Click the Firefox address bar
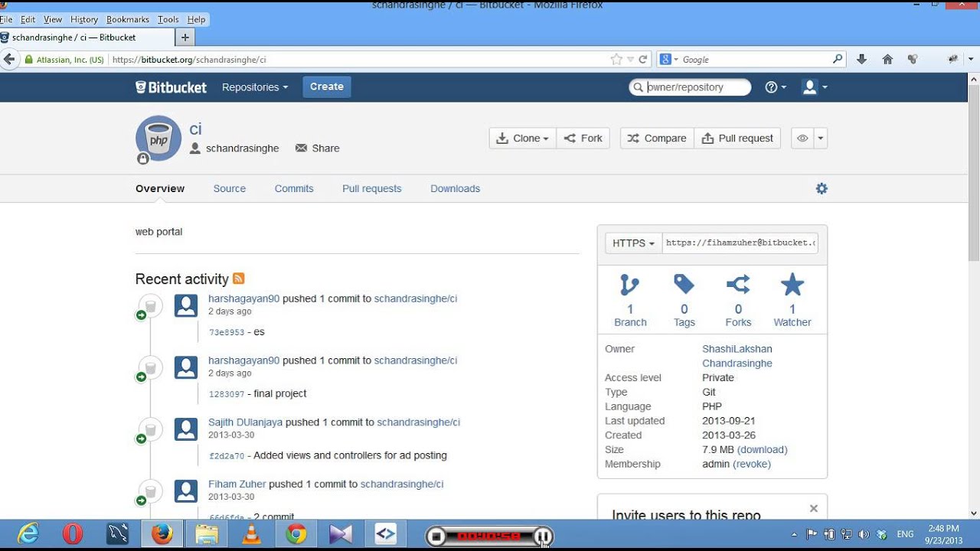 360,59
